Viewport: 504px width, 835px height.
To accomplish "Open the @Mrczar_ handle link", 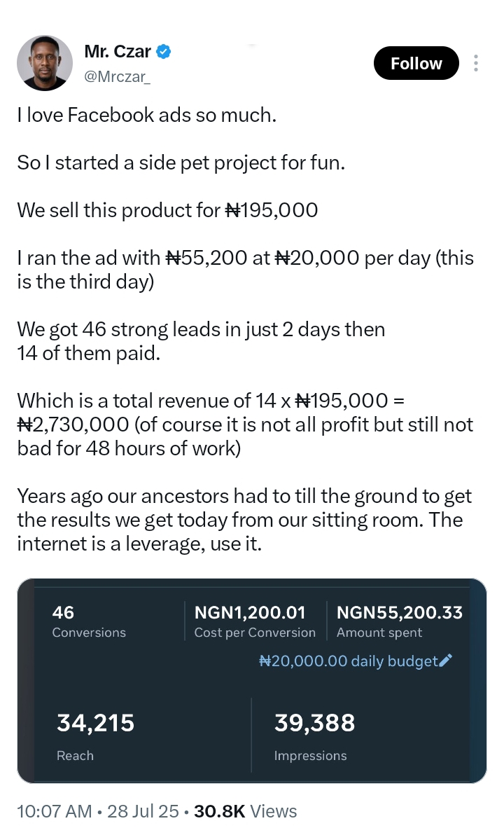I will [117, 76].
